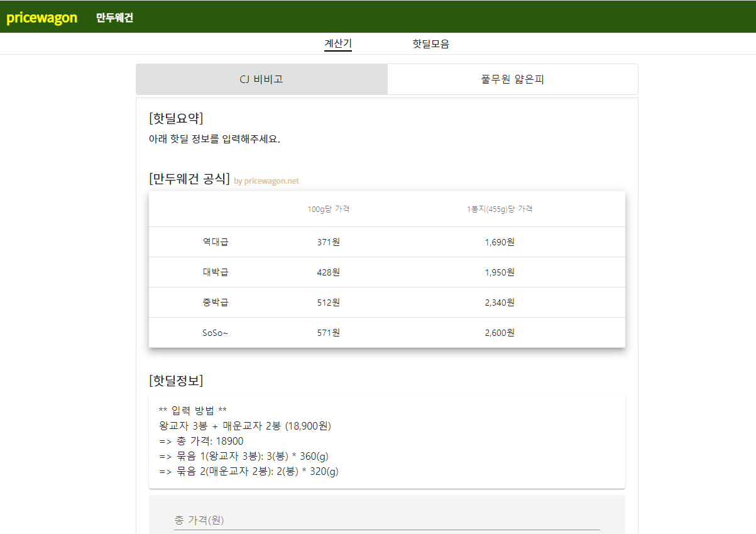This screenshot has width=756, height=534.
Task: Click the [핫딜요약] heading
Action: click(176, 118)
